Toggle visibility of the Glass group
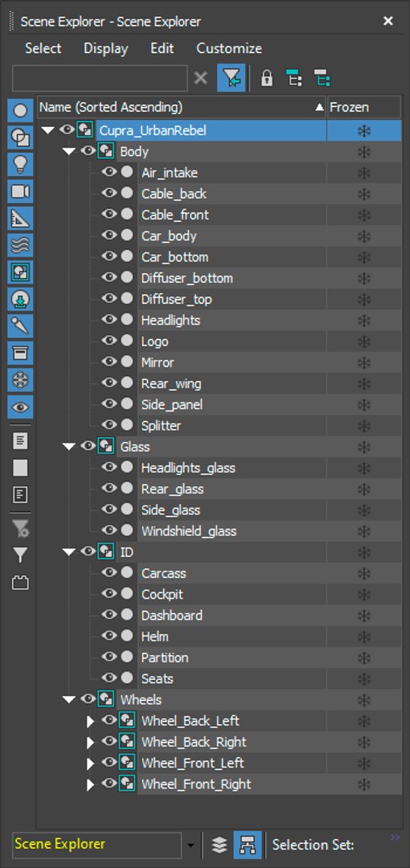 tap(88, 446)
